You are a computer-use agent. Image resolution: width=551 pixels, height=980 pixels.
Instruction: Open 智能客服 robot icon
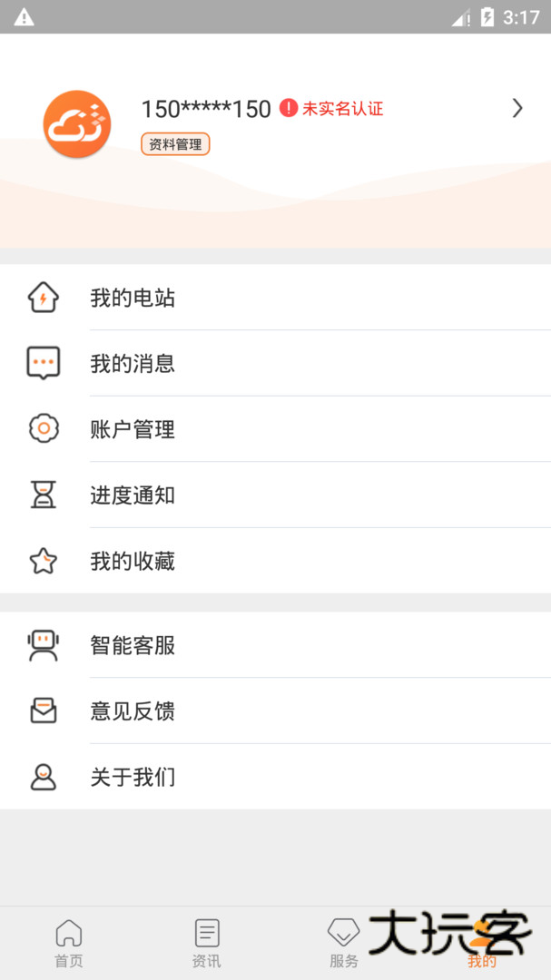[x=43, y=645]
